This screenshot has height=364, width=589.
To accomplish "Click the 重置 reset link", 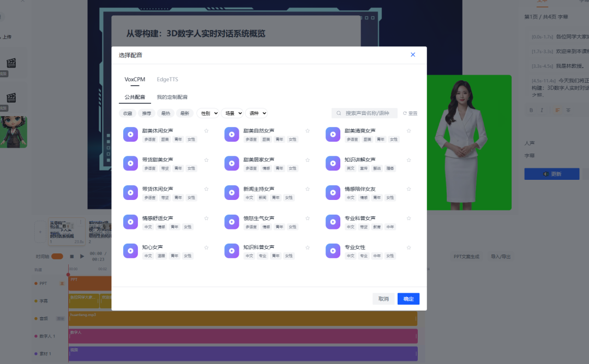I will coord(410,113).
